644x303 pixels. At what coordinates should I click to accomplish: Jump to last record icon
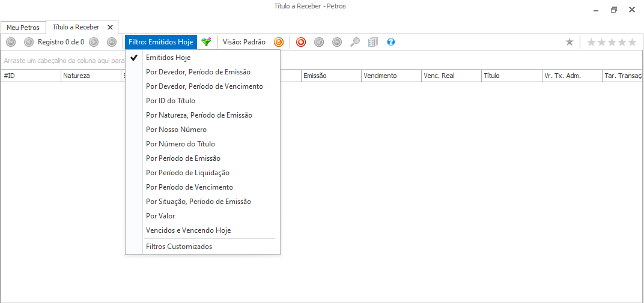tap(112, 42)
